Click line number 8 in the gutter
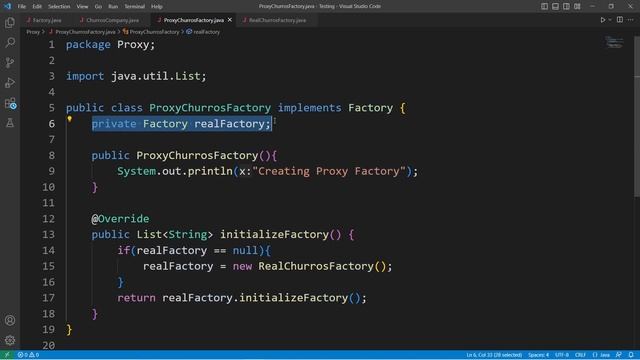 (x=51, y=156)
